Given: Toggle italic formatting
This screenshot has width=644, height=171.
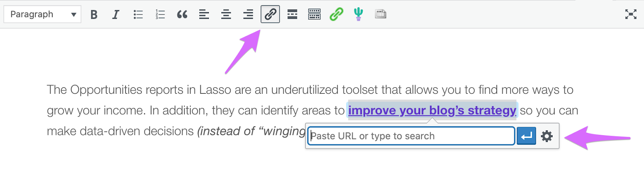Looking at the screenshot, I should point(116,14).
